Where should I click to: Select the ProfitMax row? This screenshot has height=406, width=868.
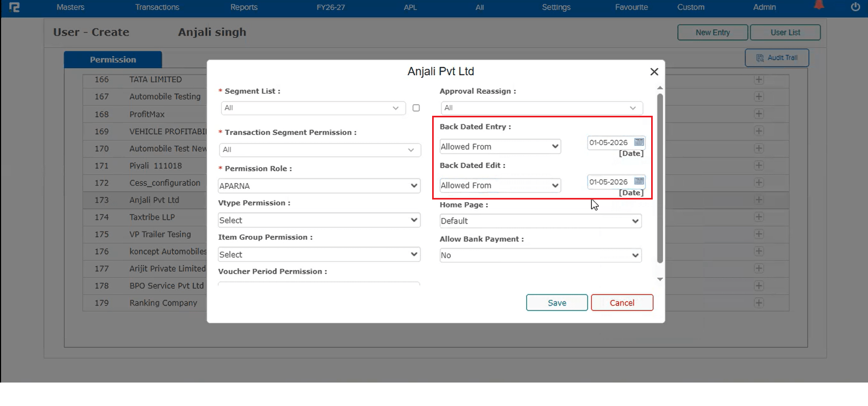click(436, 114)
